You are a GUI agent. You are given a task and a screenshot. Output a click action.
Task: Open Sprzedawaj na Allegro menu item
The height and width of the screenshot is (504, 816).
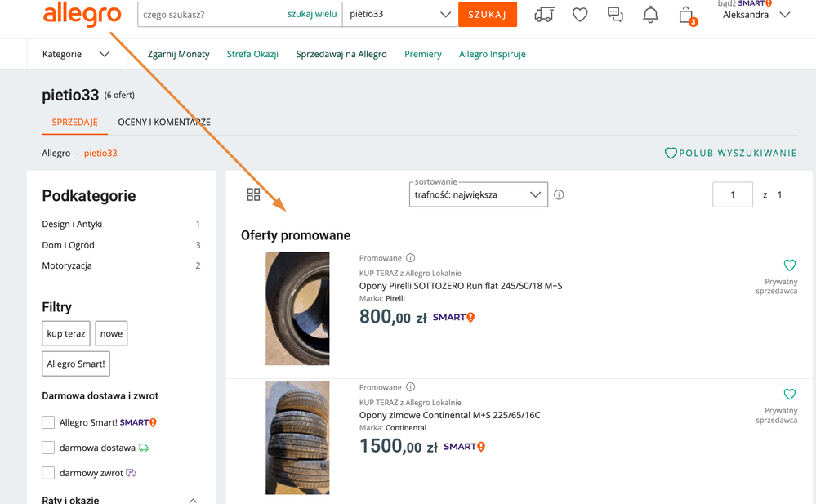341,54
